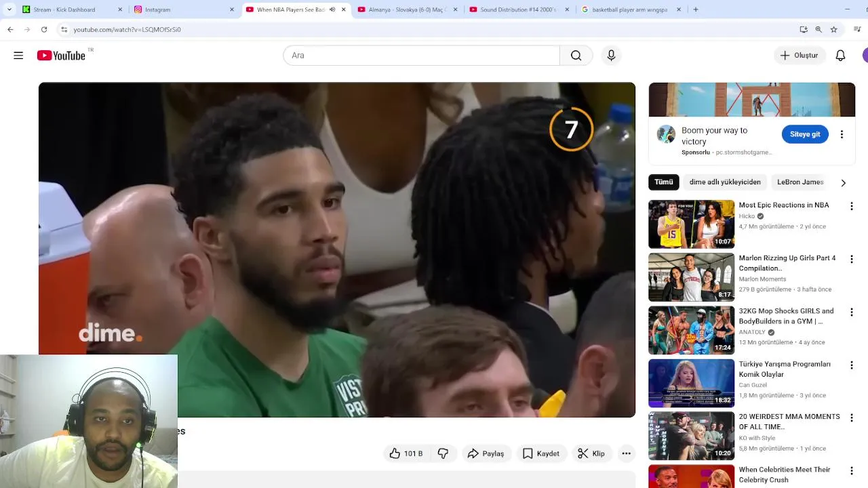Show more filter chips with right chevron
This screenshot has width=868, height=488.
(x=843, y=182)
